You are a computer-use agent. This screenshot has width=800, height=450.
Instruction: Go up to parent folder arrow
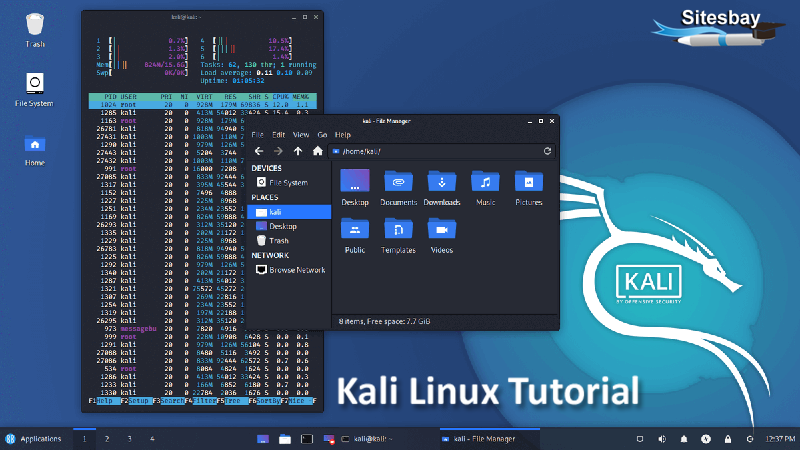click(298, 151)
